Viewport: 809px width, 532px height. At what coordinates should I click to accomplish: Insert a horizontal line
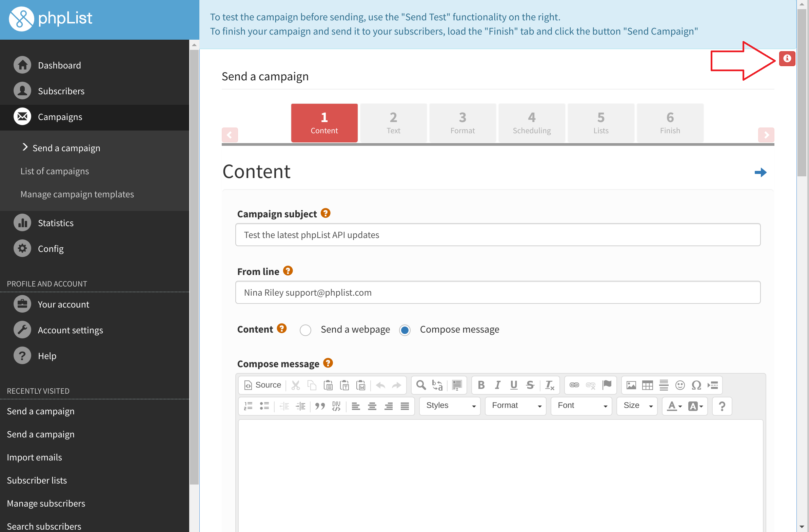coord(664,385)
